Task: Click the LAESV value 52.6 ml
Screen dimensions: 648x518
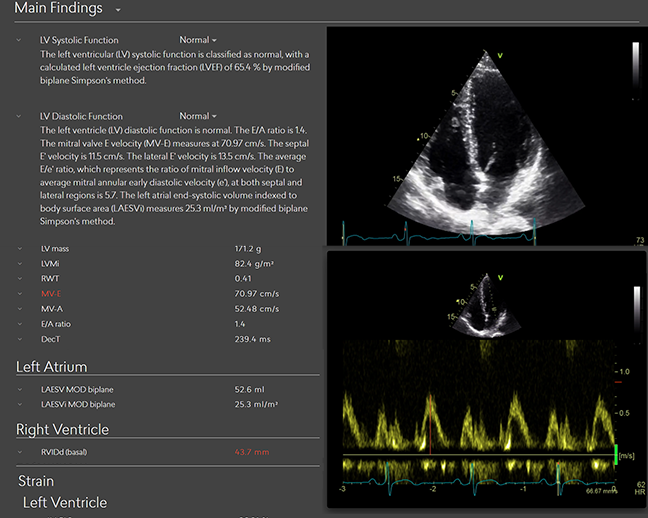Action: pyautogui.click(x=250, y=389)
